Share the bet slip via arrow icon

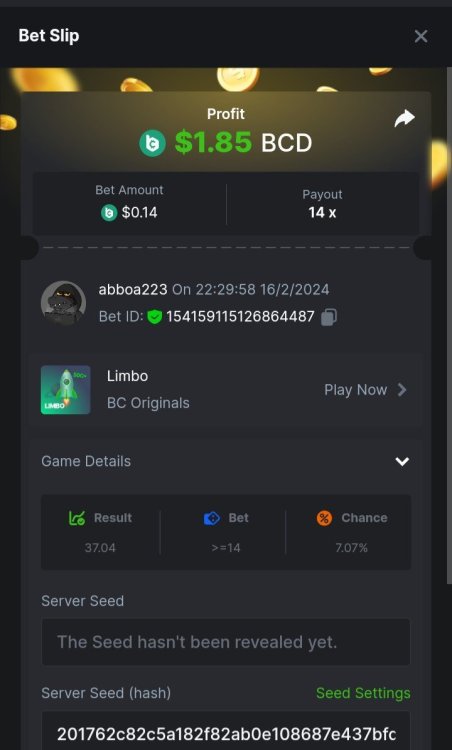coord(404,119)
